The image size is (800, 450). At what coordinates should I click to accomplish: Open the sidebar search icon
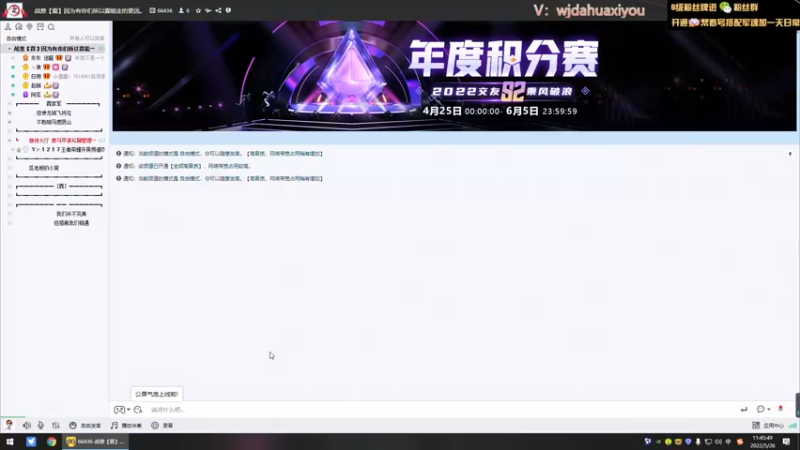coord(51,27)
